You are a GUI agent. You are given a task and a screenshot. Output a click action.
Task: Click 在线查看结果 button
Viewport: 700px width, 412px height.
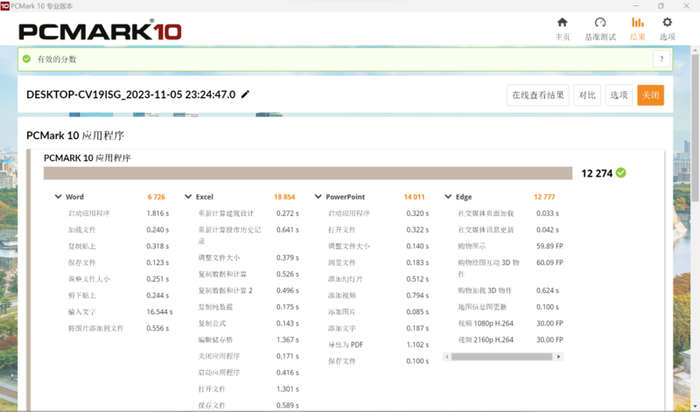tap(538, 95)
